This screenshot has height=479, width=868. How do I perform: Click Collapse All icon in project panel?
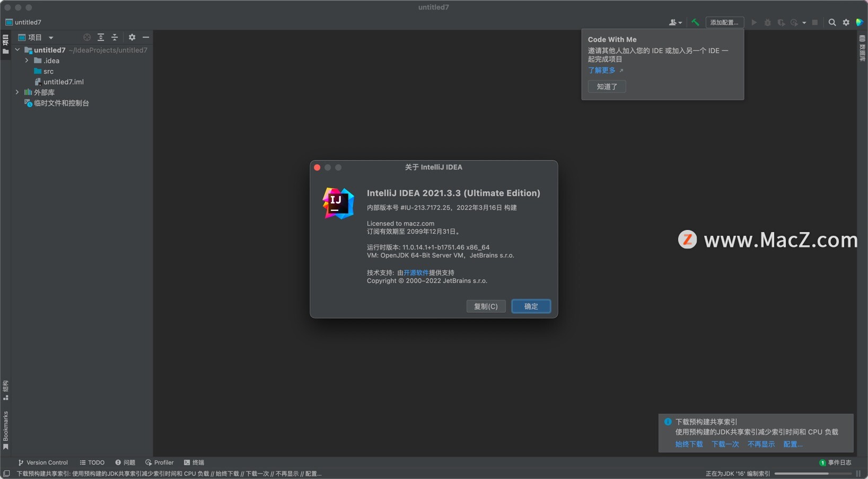tap(115, 38)
